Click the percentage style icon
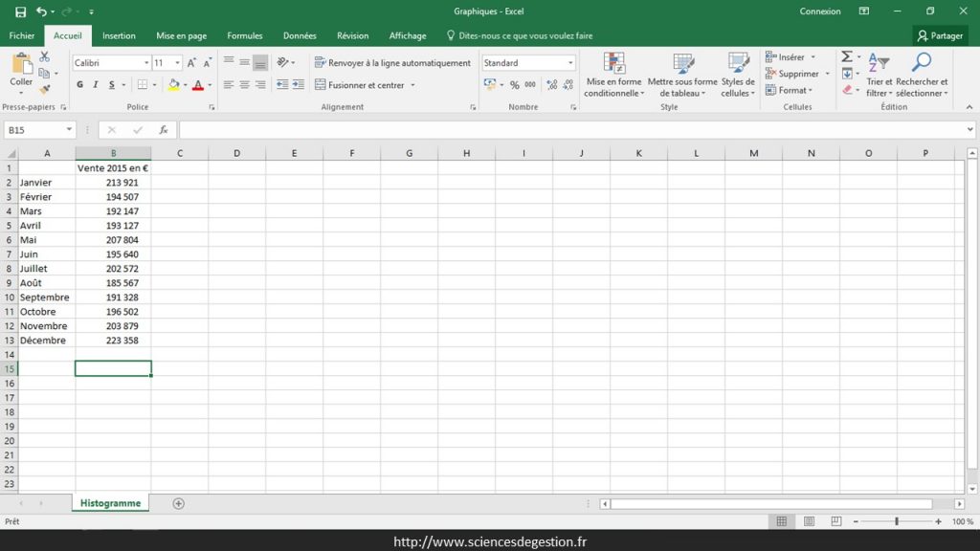This screenshot has width=980, height=551. pos(513,85)
